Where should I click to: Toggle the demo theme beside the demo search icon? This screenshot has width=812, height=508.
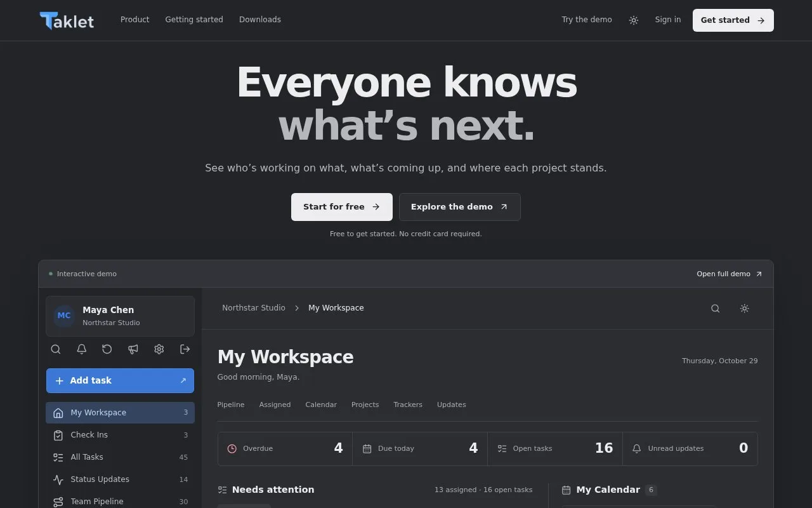(x=744, y=309)
